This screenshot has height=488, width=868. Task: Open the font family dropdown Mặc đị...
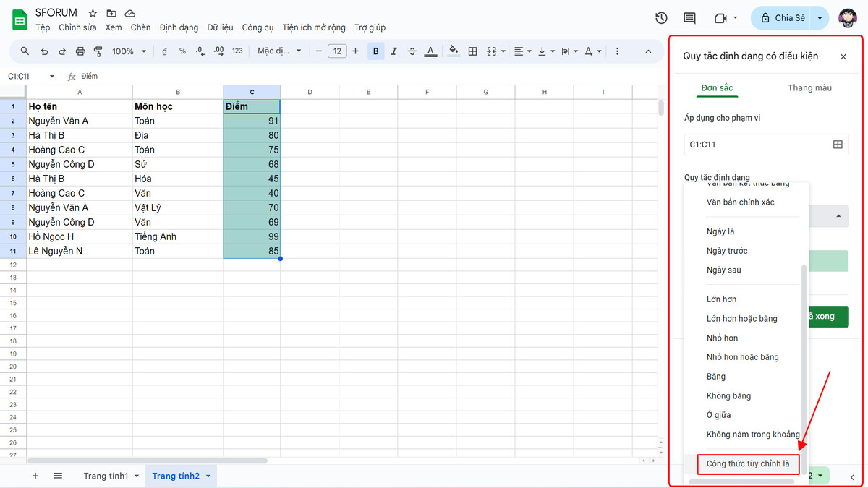click(278, 51)
